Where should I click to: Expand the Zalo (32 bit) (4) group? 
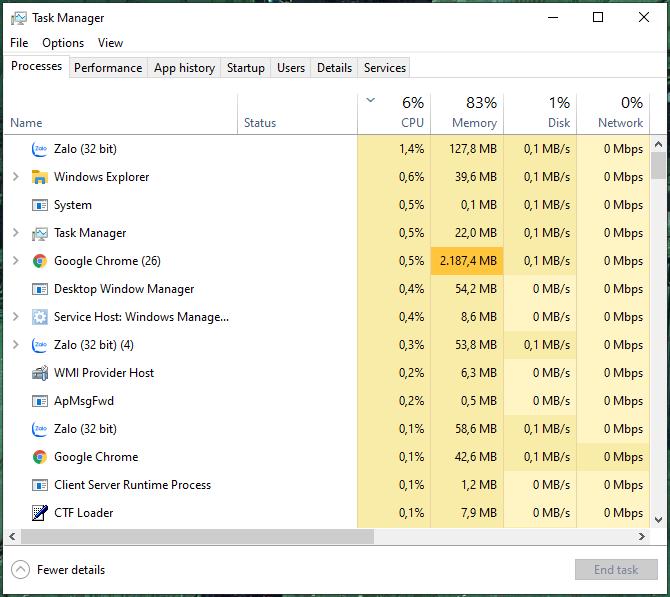click(15, 345)
